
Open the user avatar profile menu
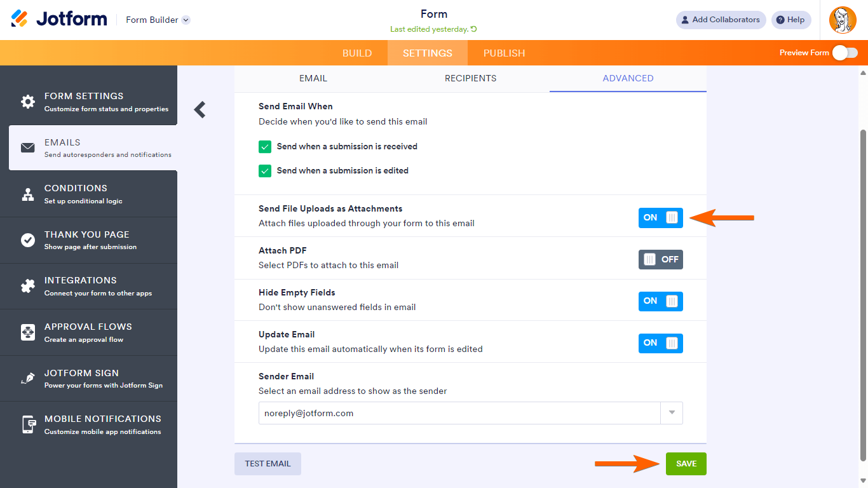coord(843,20)
